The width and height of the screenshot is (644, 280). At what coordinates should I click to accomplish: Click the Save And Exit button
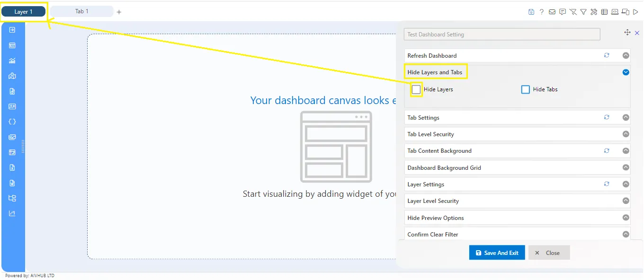497,253
